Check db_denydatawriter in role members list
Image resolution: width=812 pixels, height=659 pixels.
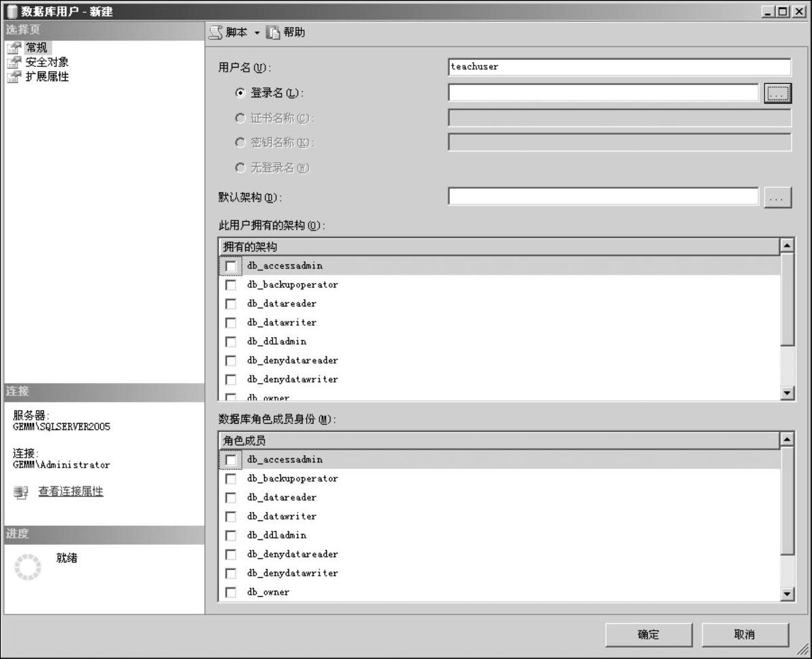tap(231, 574)
